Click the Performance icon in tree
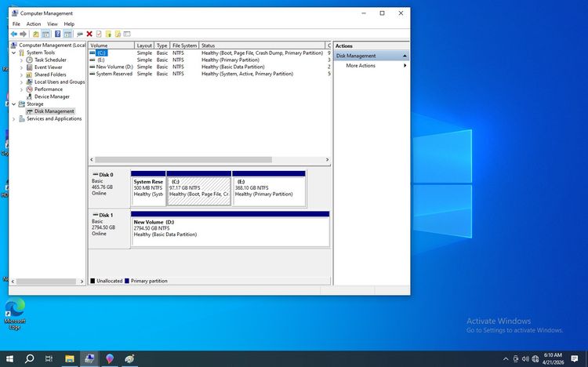 click(29, 89)
